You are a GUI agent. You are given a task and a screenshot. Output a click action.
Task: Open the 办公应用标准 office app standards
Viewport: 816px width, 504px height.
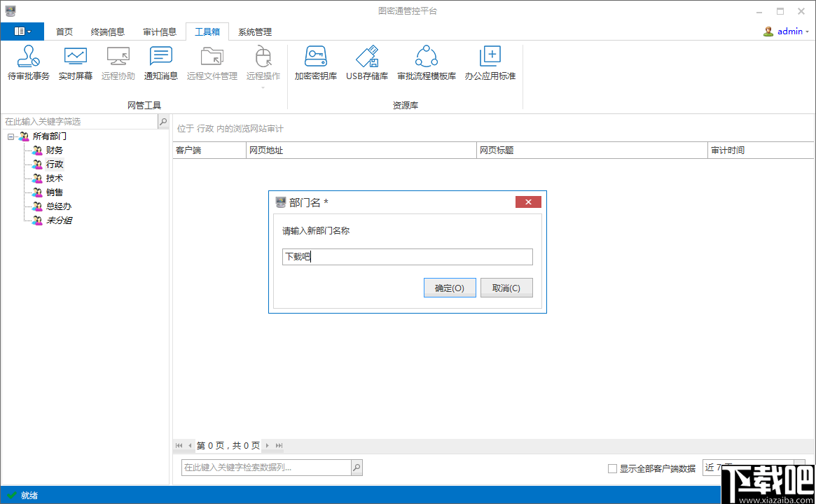(490, 63)
